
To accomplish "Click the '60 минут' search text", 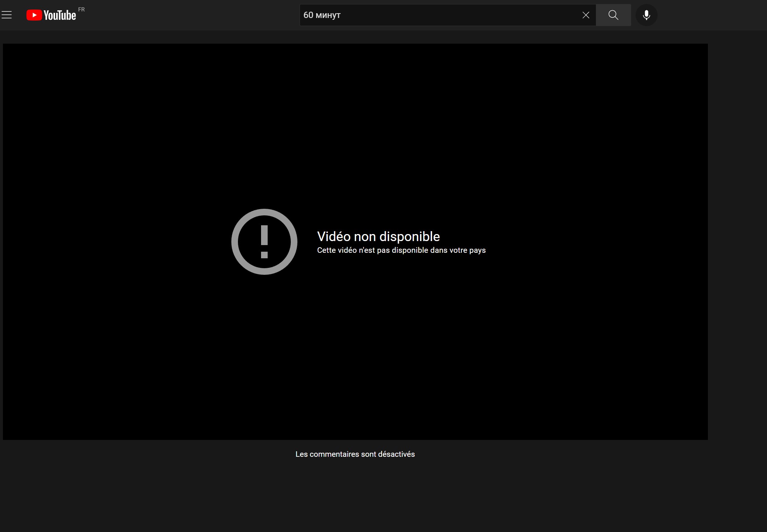I will (322, 15).
